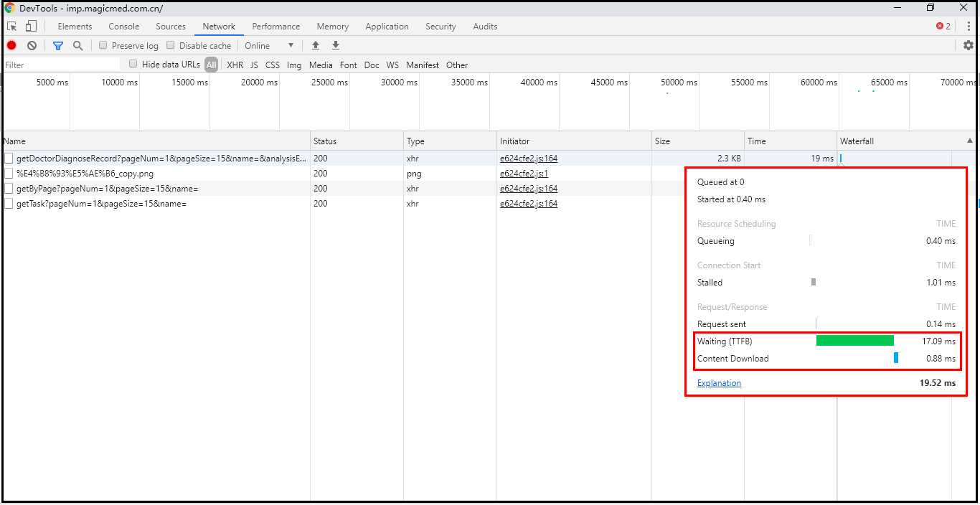Click the blue Content Download bar
Viewport: 980px width, 505px height.
tap(896, 358)
